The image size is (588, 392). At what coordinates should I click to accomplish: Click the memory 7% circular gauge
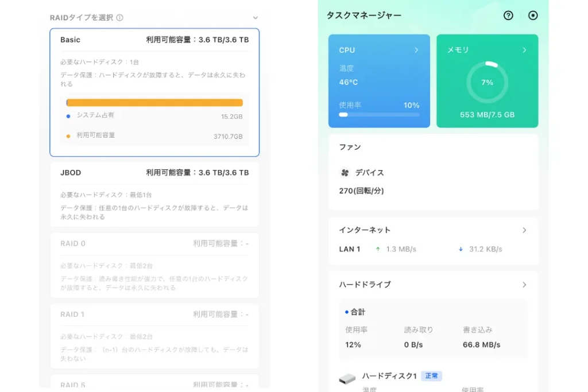click(487, 82)
